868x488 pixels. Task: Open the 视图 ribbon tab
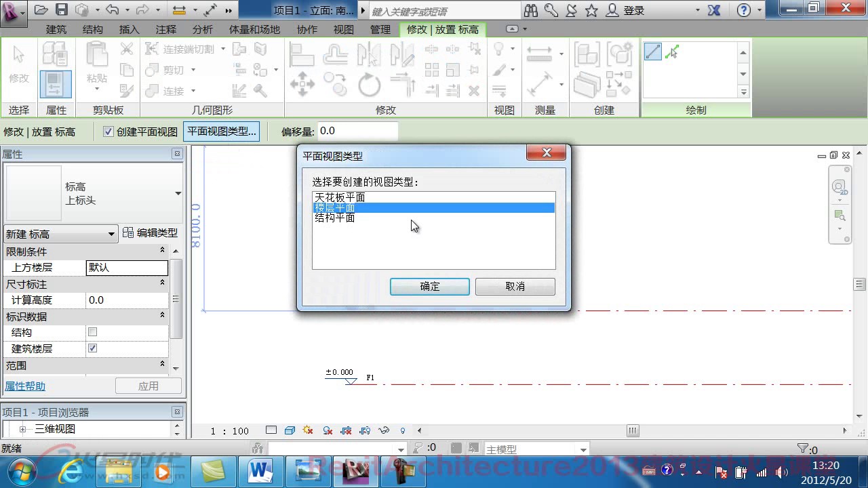(x=344, y=30)
